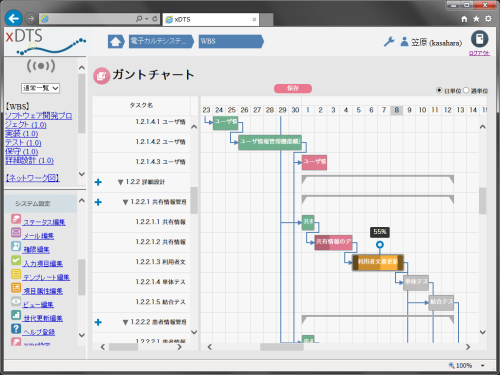Select the day-unit radio button
This screenshot has height=375, width=500.
coord(439,90)
